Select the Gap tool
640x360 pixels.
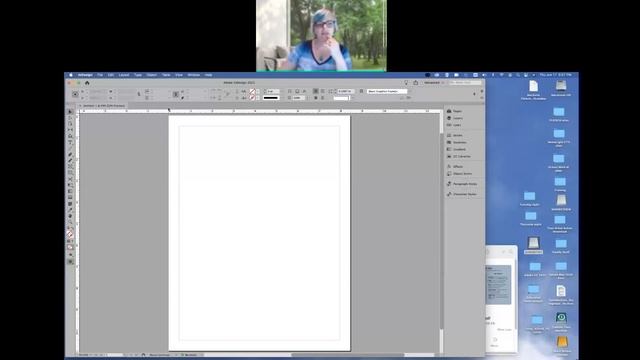pos(70,130)
